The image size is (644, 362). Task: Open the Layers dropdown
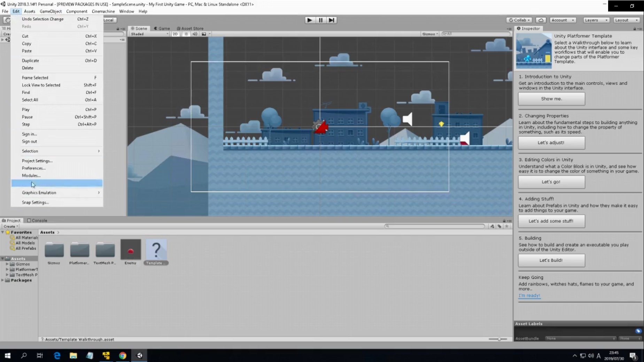coord(596,20)
